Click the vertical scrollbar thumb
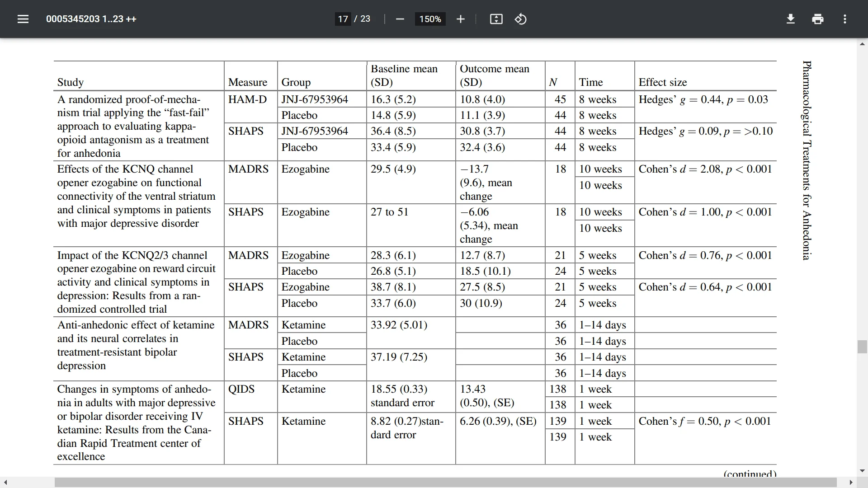868x488 pixels. 862,347
